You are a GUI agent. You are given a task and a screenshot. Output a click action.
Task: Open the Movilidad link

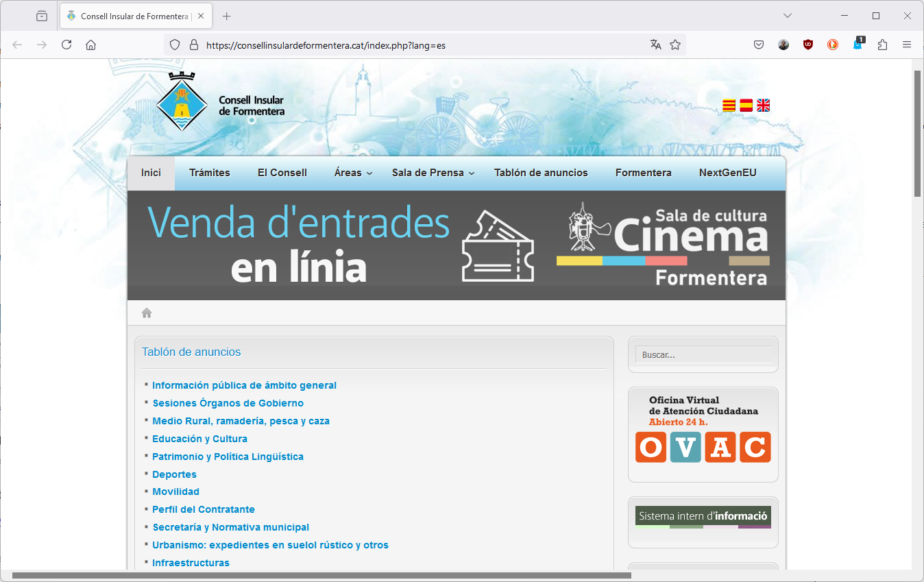pos(175,492)
